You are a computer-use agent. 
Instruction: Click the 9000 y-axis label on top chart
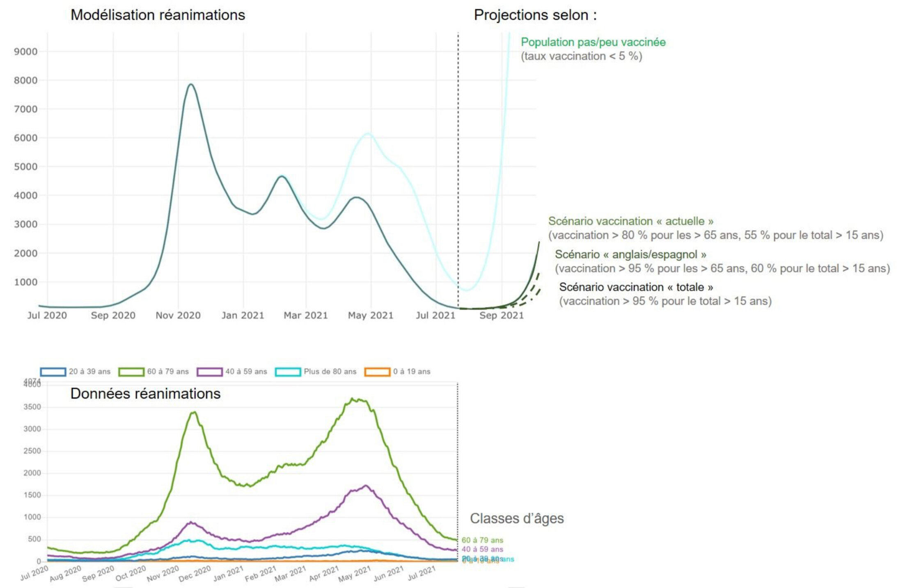coord(25,52)
